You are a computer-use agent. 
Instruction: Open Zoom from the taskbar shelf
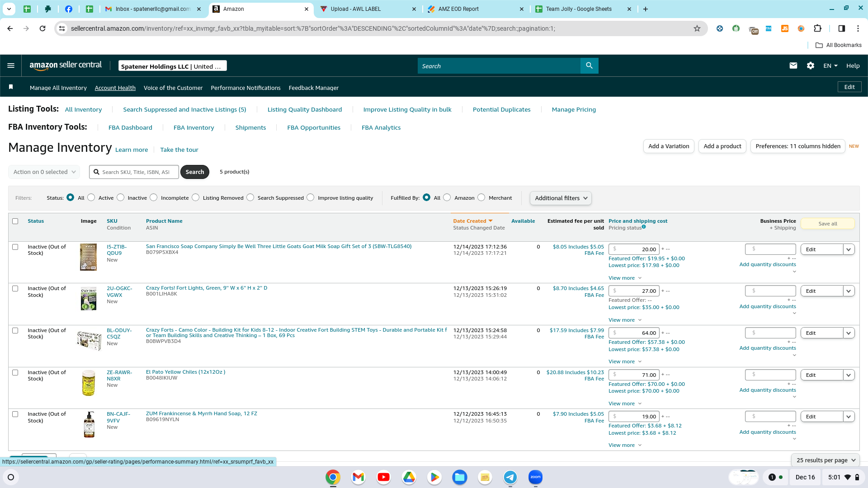click(x=535, y=477)
